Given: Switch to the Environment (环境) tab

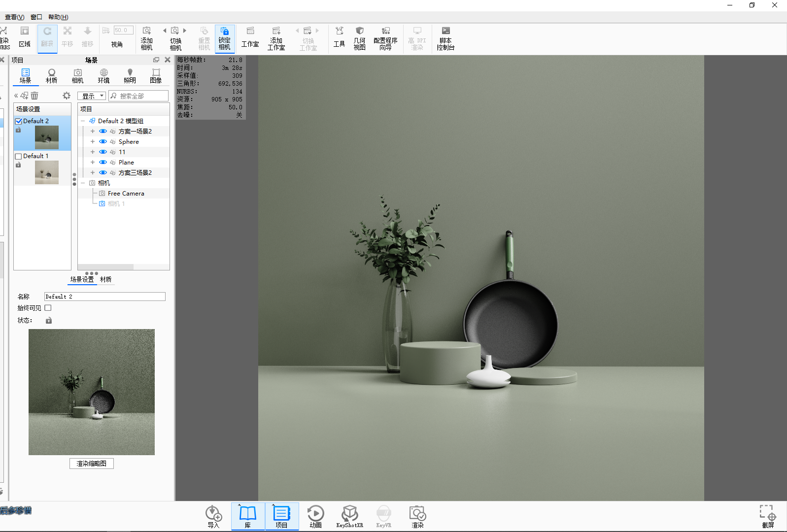Looking at the screenshot, I should (x=103, y=75).
